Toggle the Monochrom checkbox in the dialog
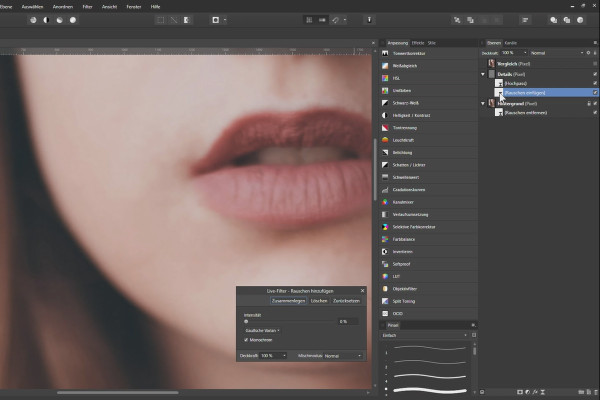This screenshot has height=400, width=600. (246, 340)
